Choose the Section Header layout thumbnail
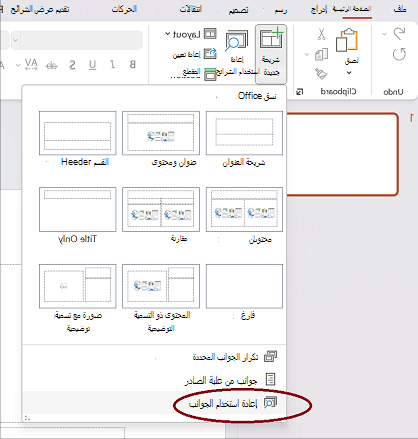The height and width of the screenshot is (439, 418). point(78,133)
